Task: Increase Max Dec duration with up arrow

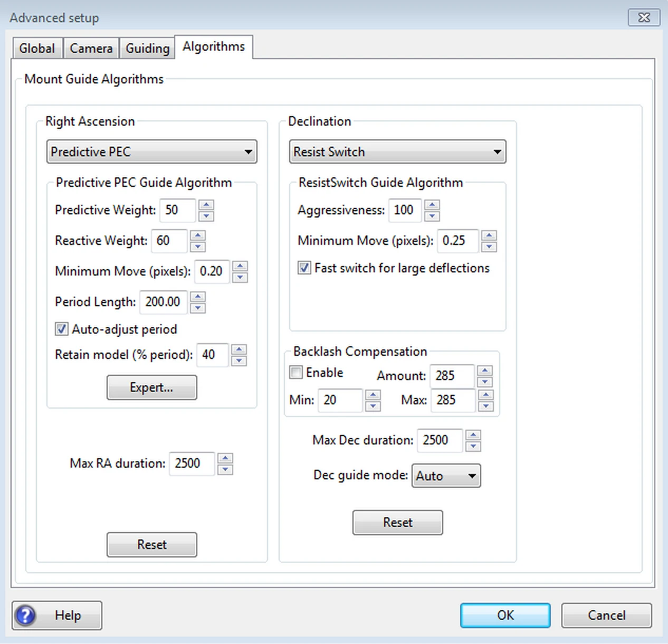Action: click(x=473, y=434)
